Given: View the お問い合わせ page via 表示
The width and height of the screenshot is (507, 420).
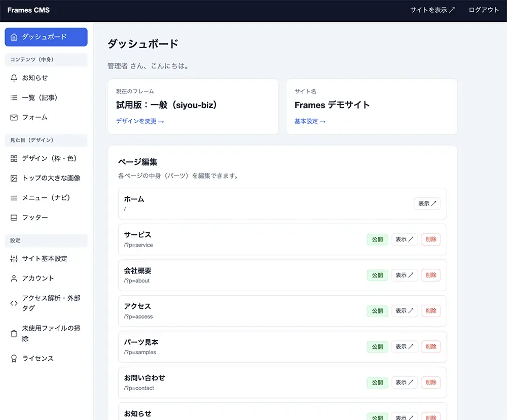Looking at the screenshot, I should click(405, 382).
